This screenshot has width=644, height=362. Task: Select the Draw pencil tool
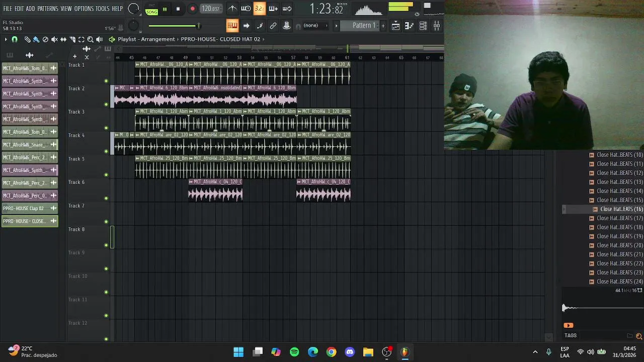(x=27, y=39)
